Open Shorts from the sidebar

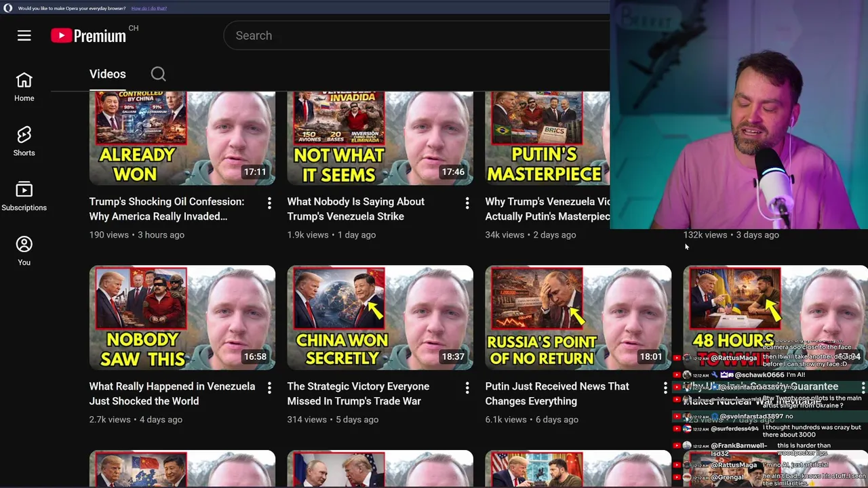tap(24, 142)
